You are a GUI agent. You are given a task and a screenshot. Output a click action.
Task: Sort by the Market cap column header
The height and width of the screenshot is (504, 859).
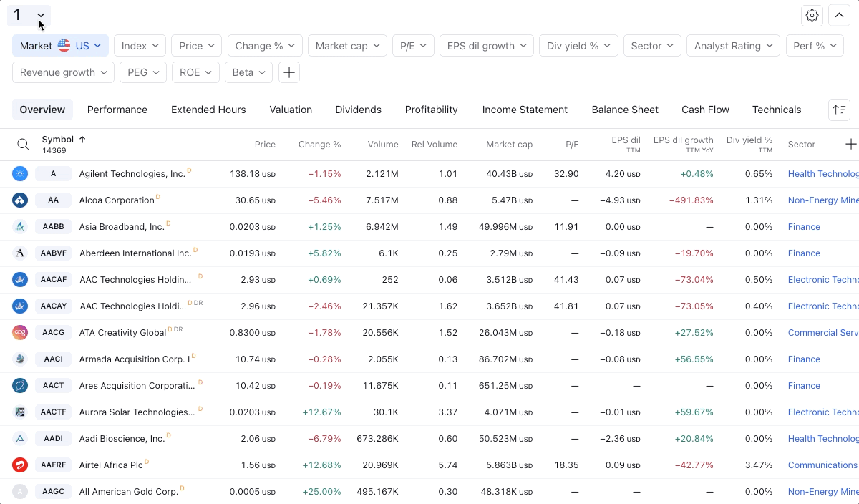[x=509, y=145]
